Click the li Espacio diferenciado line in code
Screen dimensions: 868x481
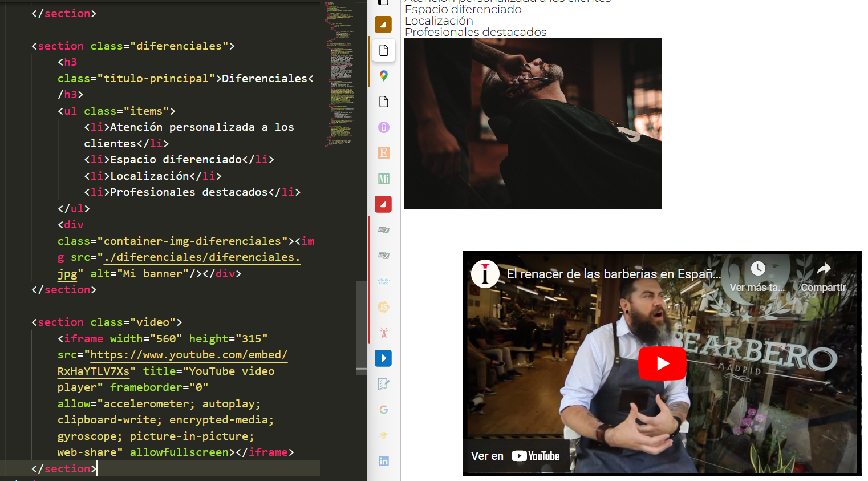[x=179, y=160]
